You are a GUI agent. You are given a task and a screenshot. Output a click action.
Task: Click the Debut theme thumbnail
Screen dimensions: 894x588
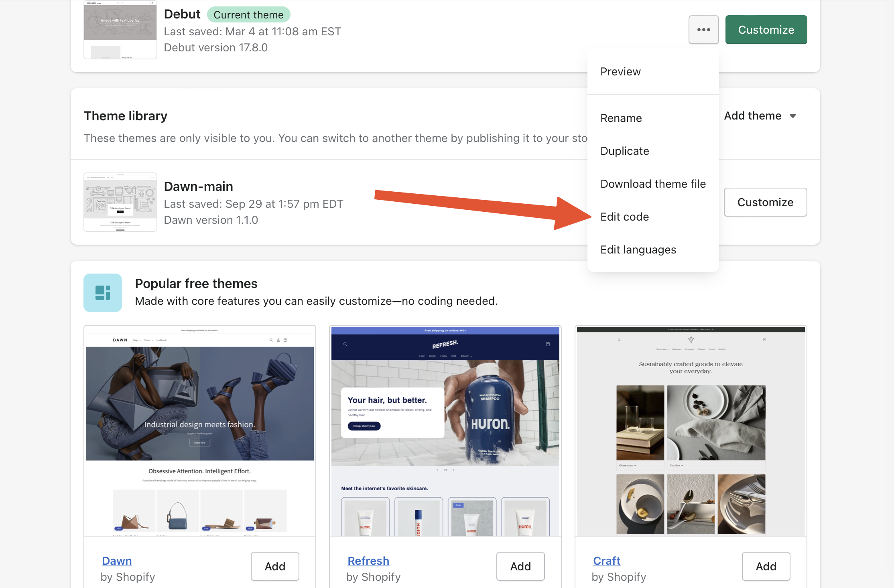(x=120, y=30)
